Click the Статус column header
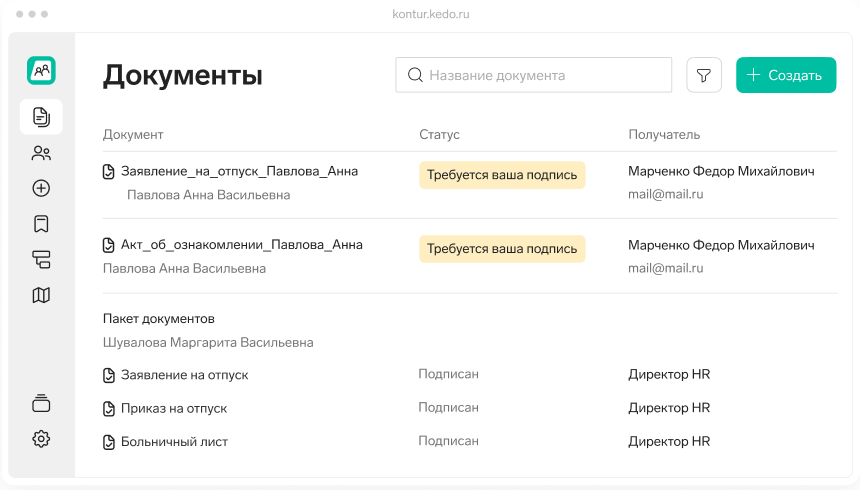Screen dimensions: 860x490 tap(439, 134)
